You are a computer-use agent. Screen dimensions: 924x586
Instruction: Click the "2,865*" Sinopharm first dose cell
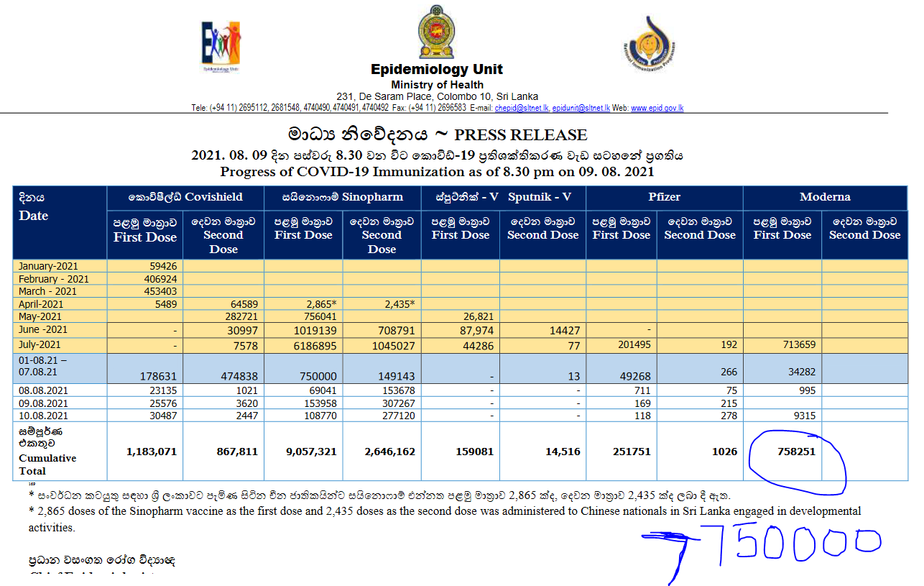(321, 304)
